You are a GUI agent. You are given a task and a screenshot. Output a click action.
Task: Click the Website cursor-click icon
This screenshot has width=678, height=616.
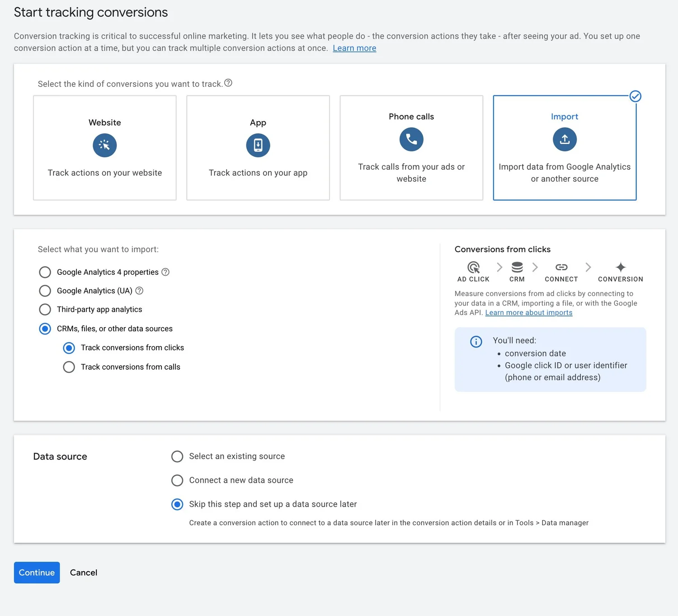tap(104, 146)
